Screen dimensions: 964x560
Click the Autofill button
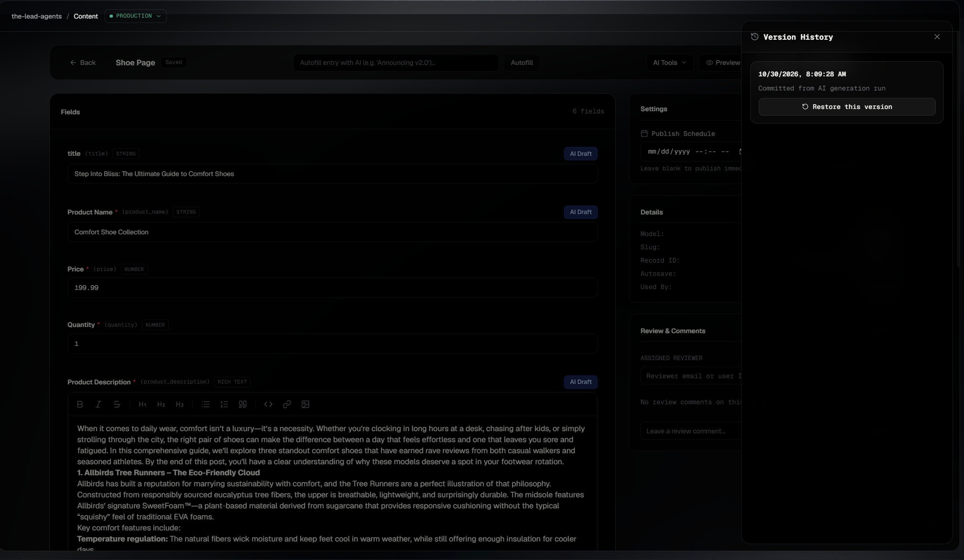point(522,63)
